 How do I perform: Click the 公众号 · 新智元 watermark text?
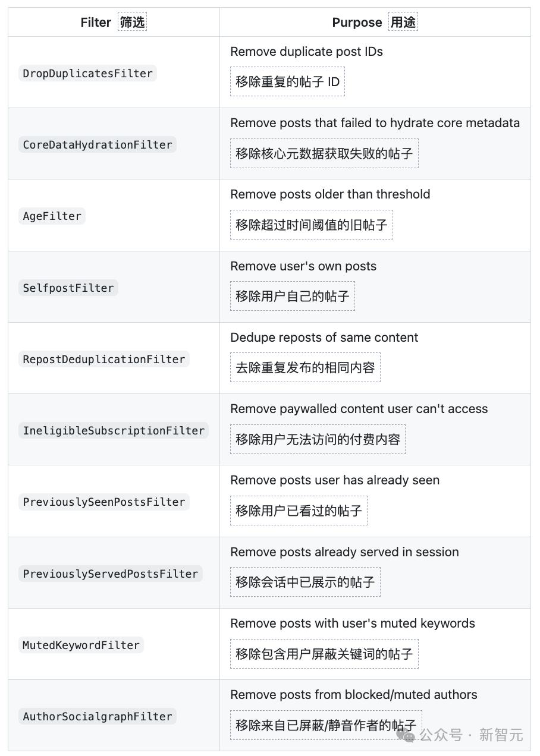click(x=472, y=735)
